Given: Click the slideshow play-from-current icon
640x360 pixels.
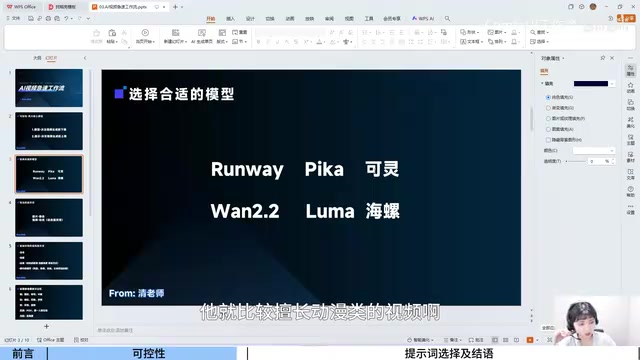Looking at the screenshot, I should [145, 33].
